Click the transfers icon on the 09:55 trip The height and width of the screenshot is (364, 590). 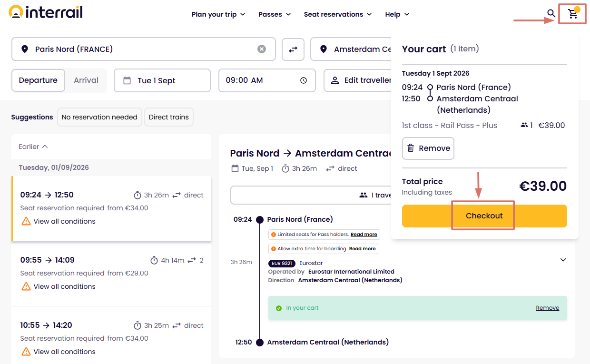192,260
